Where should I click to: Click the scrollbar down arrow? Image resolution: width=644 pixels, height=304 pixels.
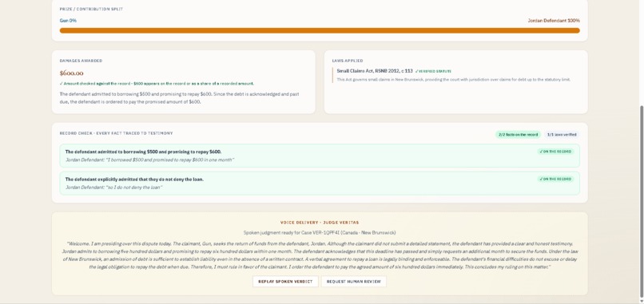642,301
